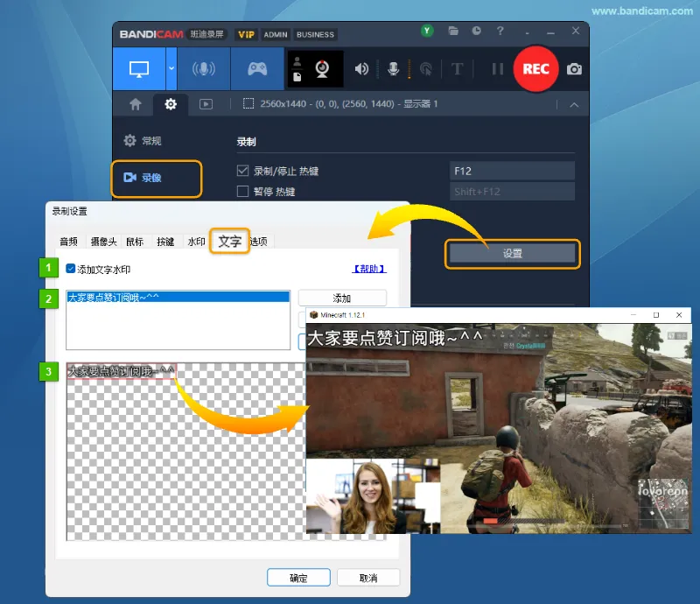700x604 pixels.
Task: Open settings gear tab
Action: [x=171, y=104]
